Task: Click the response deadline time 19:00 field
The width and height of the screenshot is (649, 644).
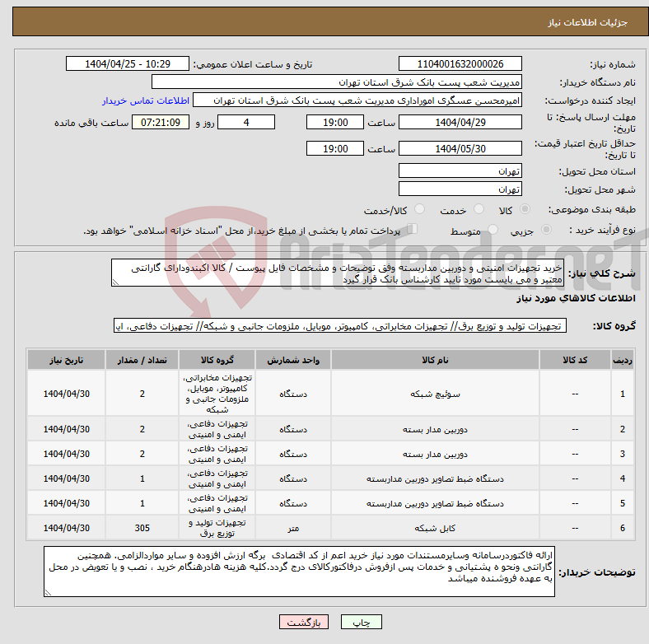Action: (x=335, y=122)
